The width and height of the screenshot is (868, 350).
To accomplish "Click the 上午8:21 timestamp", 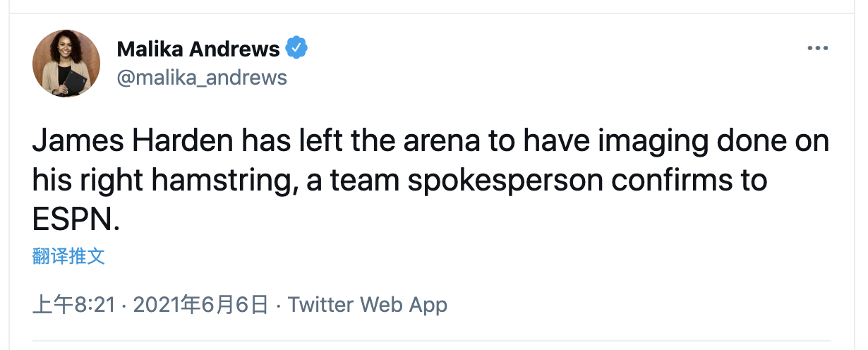I will [x=73, y=305].
